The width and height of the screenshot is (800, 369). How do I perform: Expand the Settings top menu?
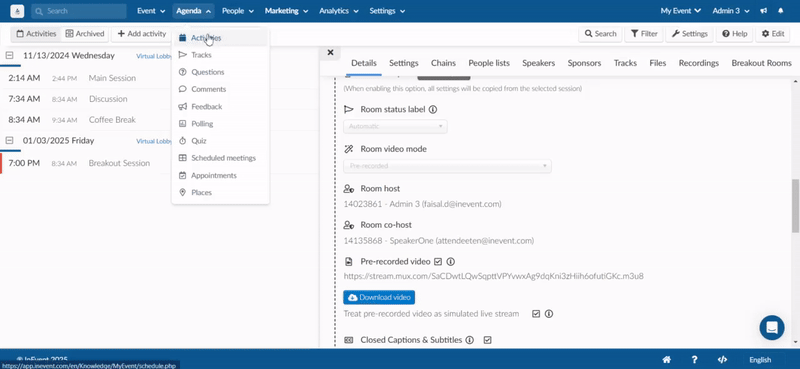[x=387, y=11]
